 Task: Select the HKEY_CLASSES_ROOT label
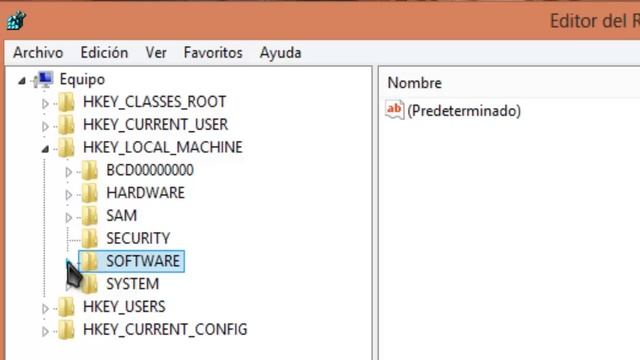point(154,102)
